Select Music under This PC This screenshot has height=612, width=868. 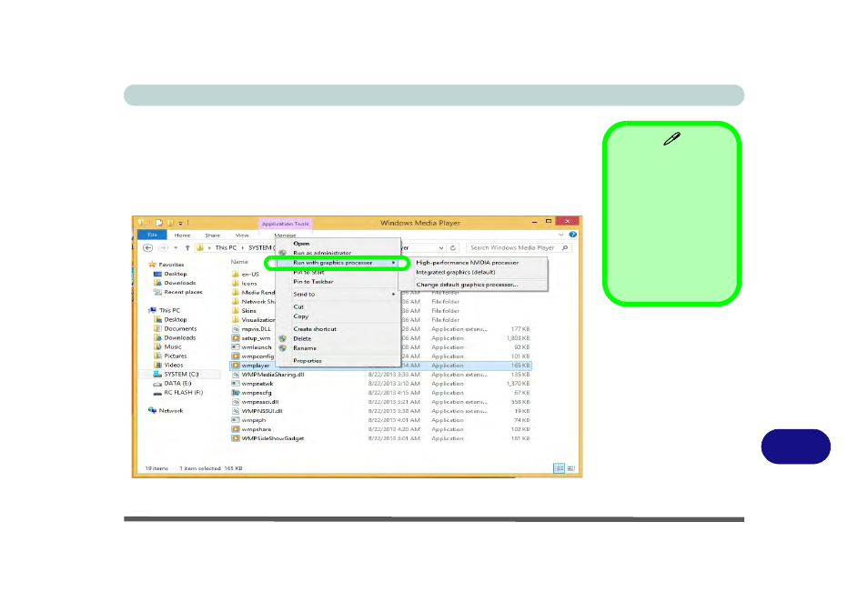(173, 347)
